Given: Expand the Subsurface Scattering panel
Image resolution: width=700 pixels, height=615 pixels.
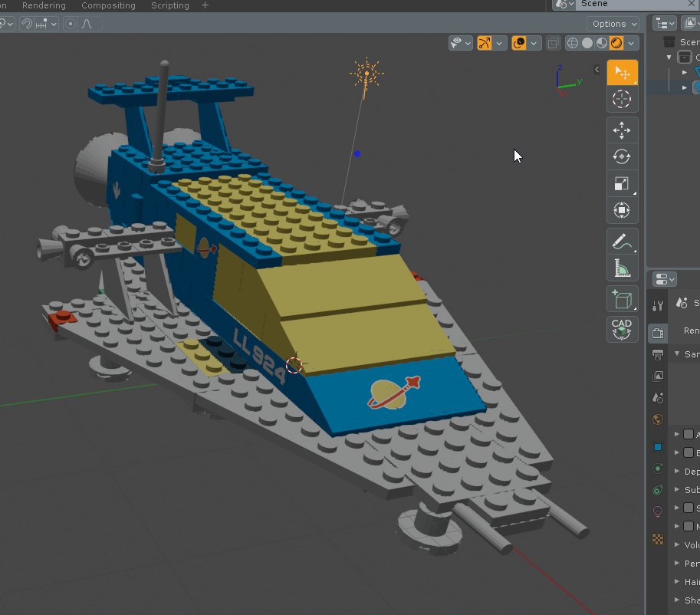Looking at the screenshot, I should pyautogui.click(x=677, y=489).
